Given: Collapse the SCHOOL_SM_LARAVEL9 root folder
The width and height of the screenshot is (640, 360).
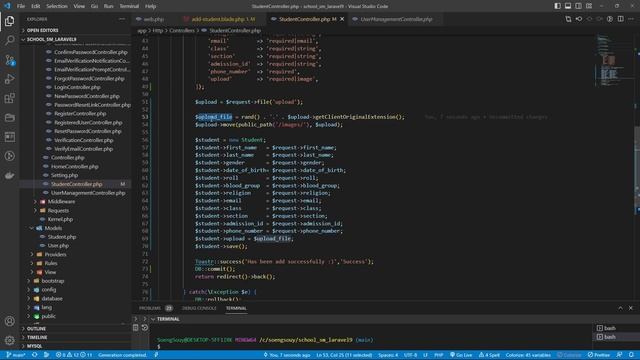Looking at the screenshot, I should (51, 39).
